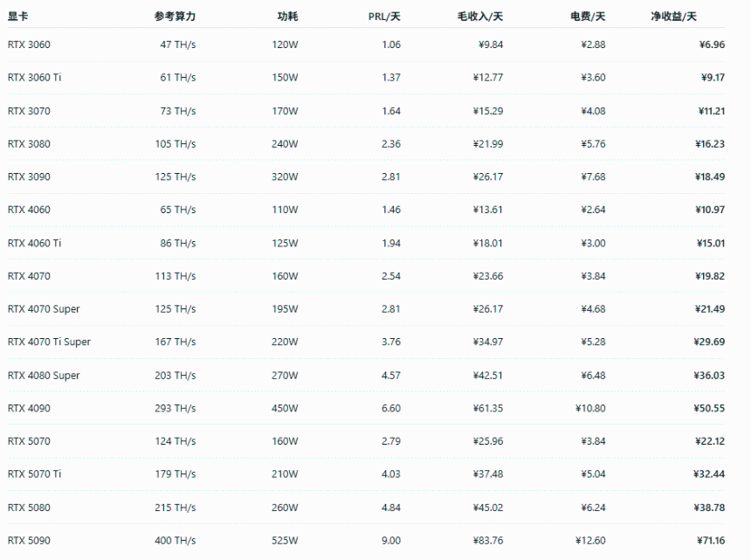Click the RTX 5080 net profit ¥38.78
This screenshot has width=751, height=560.
pyautogui.click(x=709, y=508)
